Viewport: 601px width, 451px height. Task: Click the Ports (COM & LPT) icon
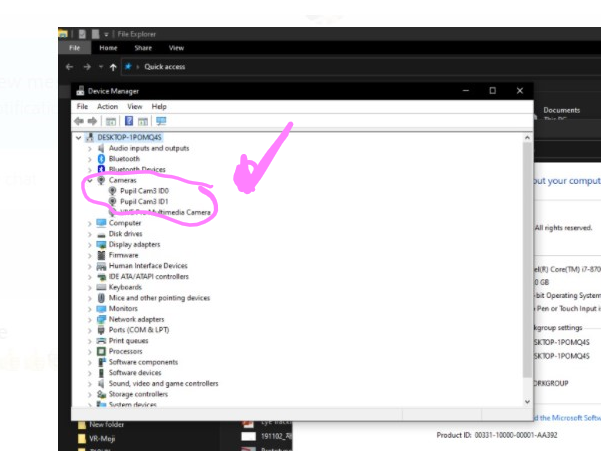[101, 330]
